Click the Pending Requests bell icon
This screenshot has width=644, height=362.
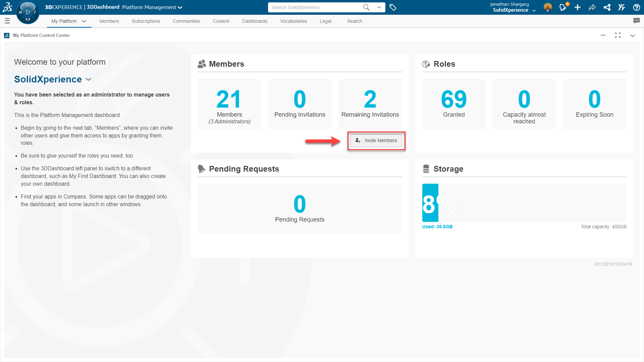coord(202,169)
